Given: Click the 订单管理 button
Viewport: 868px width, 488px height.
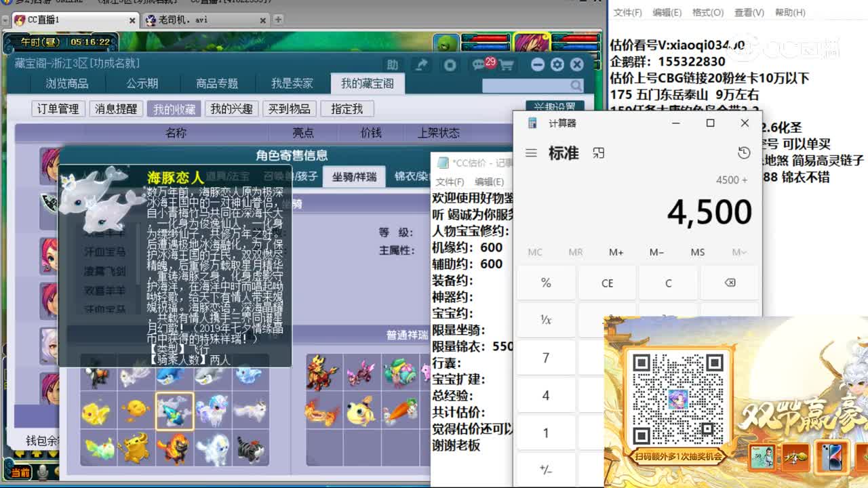Looking at the screenshot, I should (58, 109).
